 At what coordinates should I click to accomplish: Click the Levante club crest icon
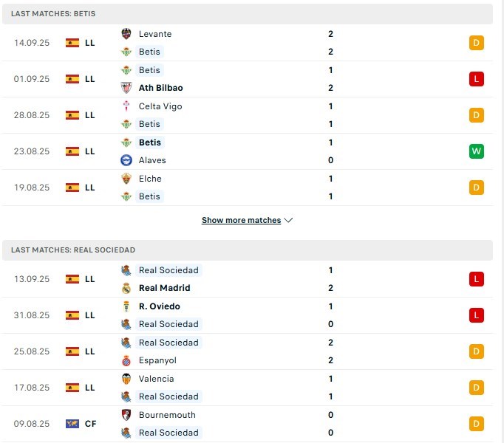pos(126,34)
